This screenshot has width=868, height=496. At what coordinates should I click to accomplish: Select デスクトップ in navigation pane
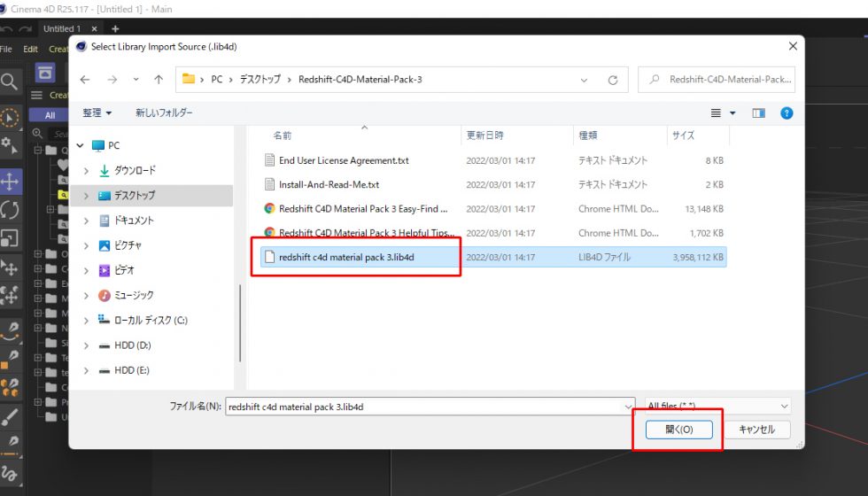(x=135, y=196)
